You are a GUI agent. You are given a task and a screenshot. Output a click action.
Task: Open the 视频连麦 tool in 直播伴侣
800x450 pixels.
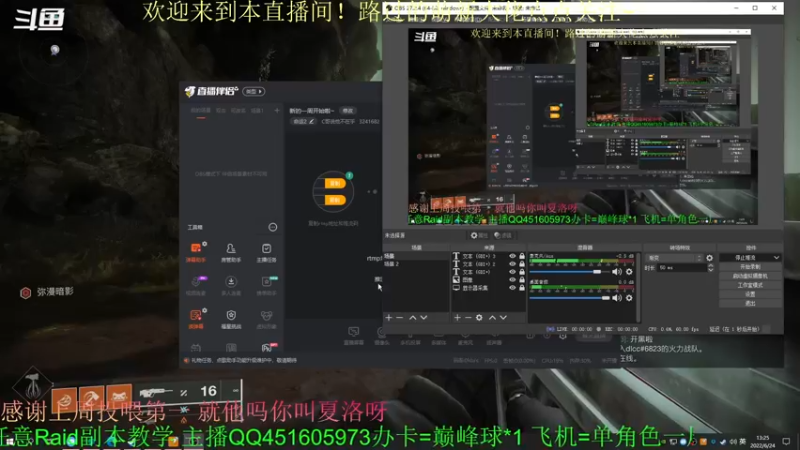point(196,286)
